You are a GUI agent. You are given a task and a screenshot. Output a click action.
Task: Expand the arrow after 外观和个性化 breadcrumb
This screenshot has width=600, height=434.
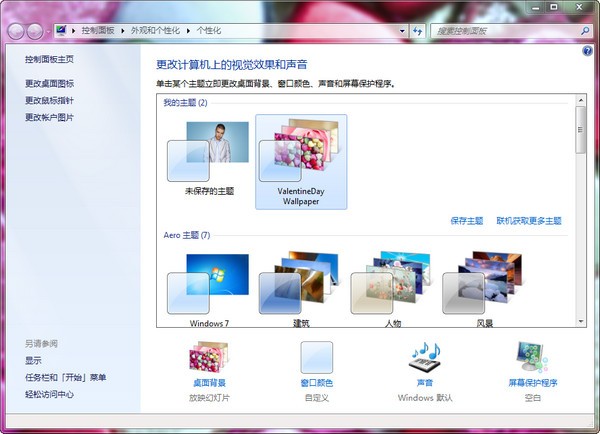coord(188,31)
